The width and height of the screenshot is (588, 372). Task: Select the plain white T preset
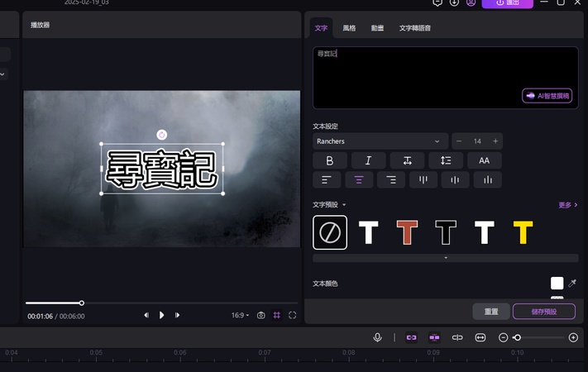[369, 232]
